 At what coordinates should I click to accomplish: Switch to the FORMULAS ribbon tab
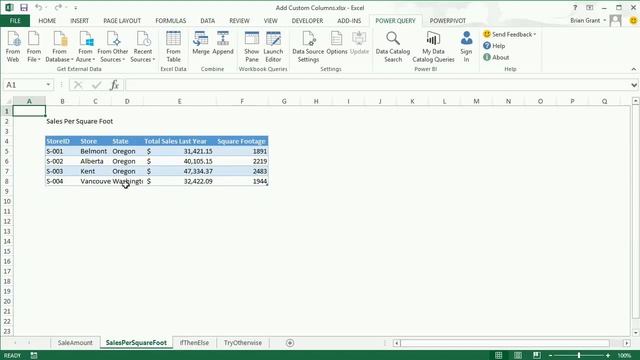click(171, 21)
